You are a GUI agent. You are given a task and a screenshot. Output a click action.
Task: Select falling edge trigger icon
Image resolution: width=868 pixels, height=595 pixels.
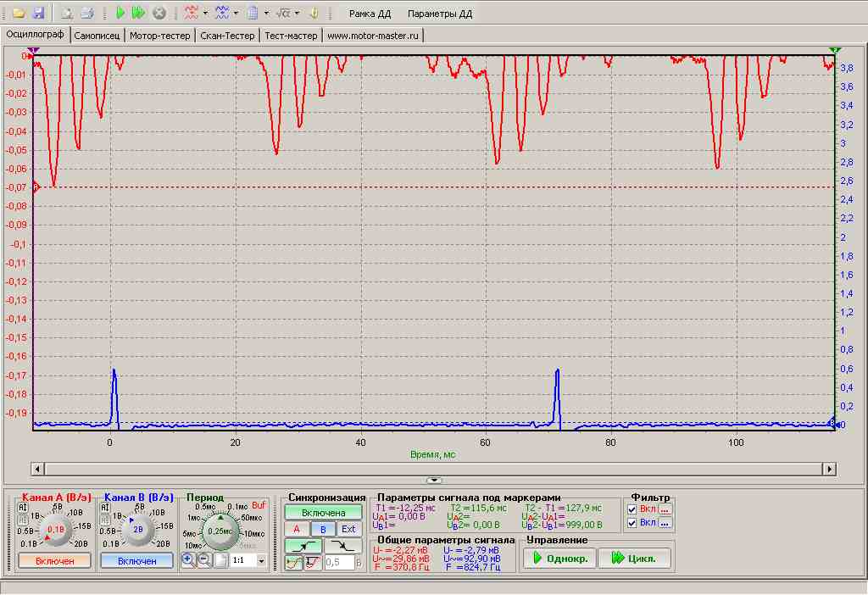[x=342, y=546]
